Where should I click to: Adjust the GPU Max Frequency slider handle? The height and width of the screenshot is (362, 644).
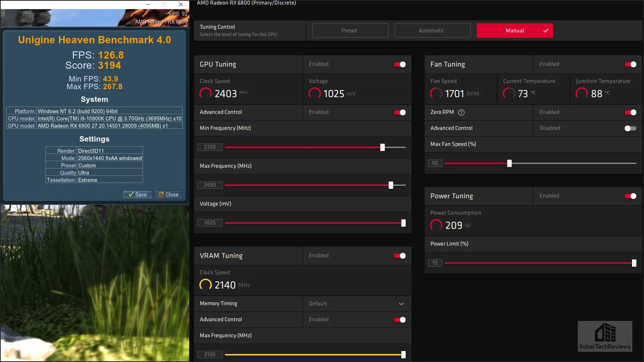[391, 185]
